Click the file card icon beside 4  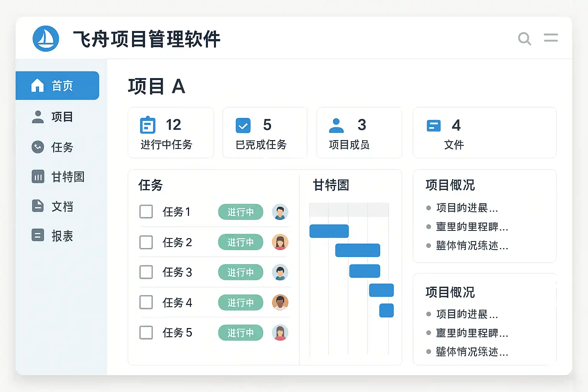(x=434, y=126)
